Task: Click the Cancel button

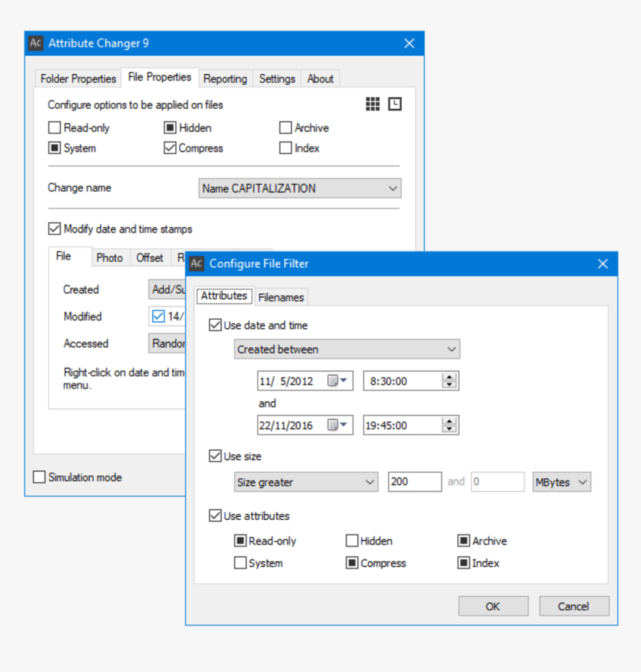Action: coord(574,606)
